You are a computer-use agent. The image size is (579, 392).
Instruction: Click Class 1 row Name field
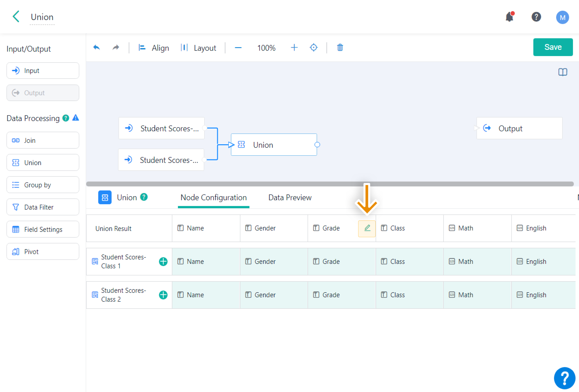[x=206, y=261]
